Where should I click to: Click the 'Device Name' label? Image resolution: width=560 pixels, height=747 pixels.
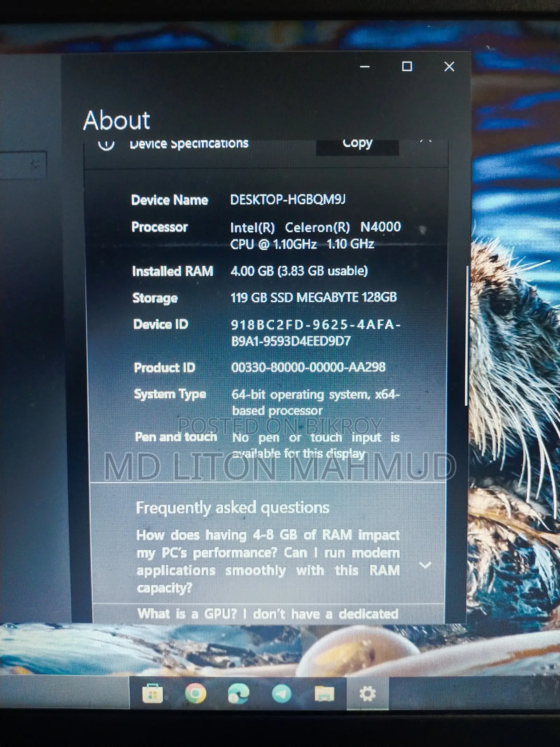(x=169, y=200)
